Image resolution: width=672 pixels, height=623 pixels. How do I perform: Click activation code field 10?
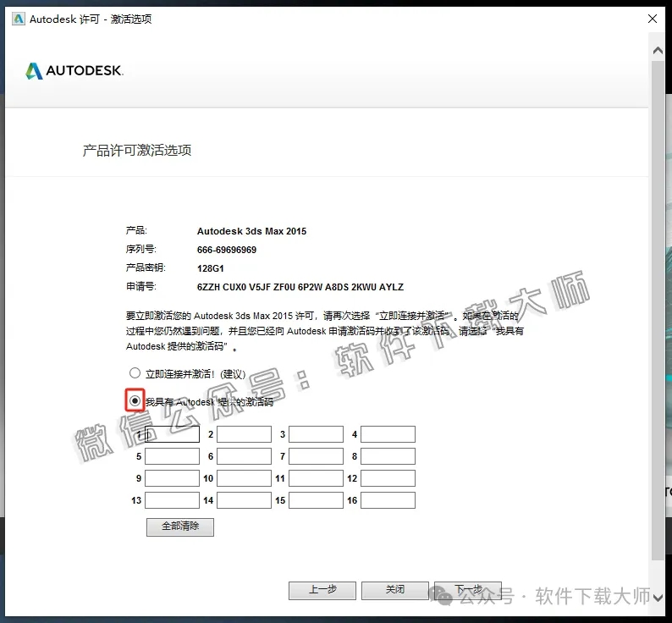(245, 478)
